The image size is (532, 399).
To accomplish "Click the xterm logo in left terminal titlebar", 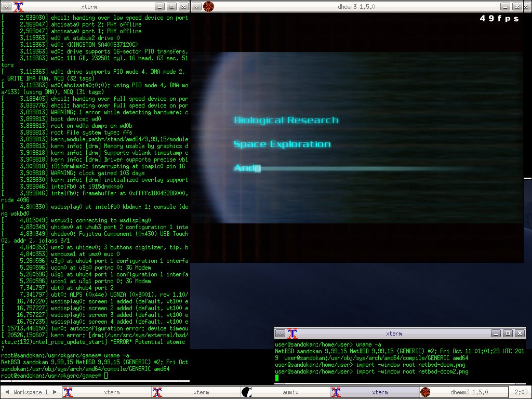I will [x=19, y=6].
